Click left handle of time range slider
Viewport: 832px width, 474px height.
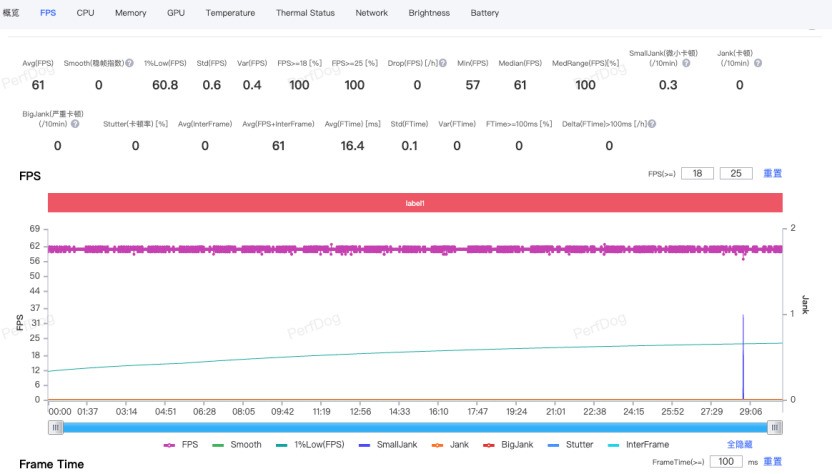[x=56, y=427]
